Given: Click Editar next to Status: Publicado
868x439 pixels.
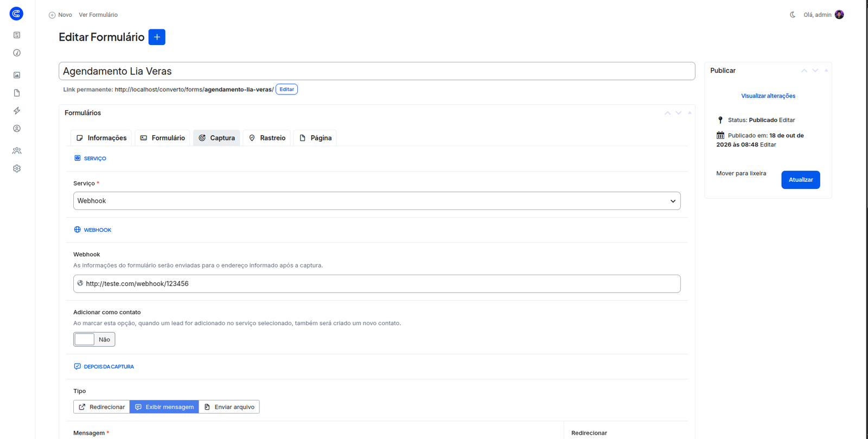Looking at the screenshot, I should pos(787,120).
